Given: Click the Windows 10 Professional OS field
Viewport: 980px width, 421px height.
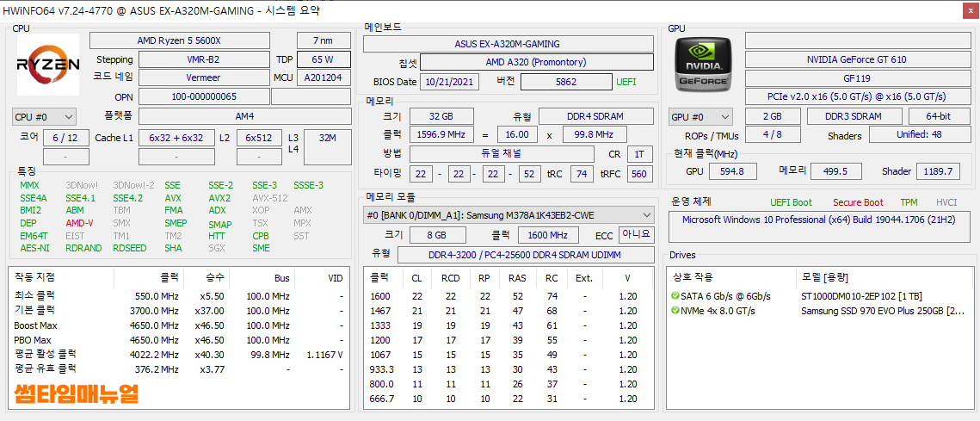Looking at the screenshot, I should pyautogui.click(x=818, y=227).
